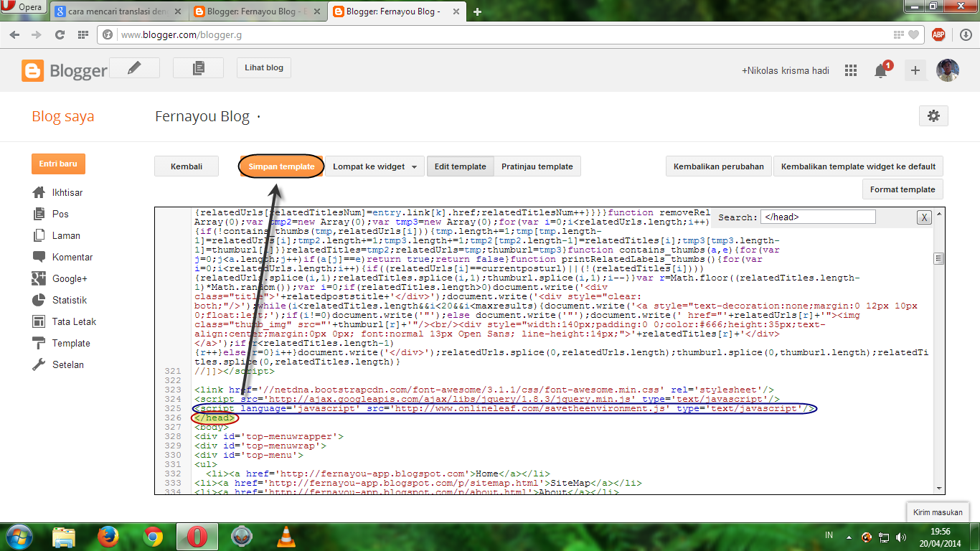Close the search box with the X button
The height and width of the screenshot is (551, 980).
pos(924,217)
